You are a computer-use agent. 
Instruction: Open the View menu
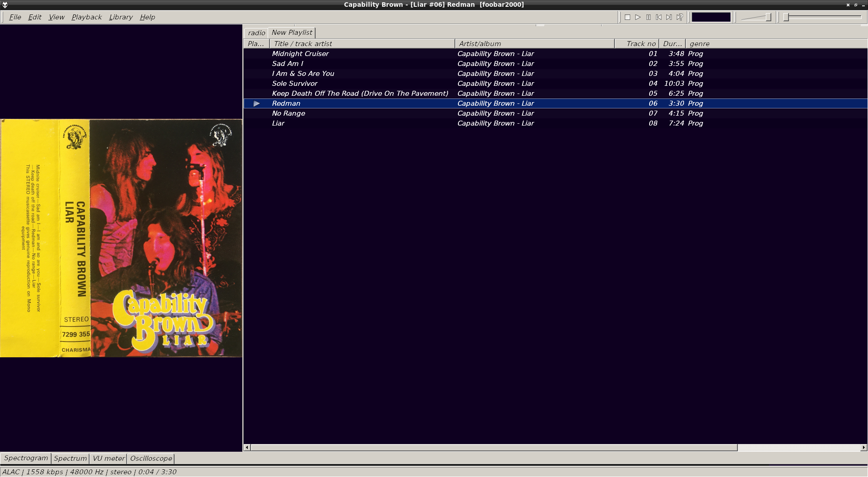point(57,17)
